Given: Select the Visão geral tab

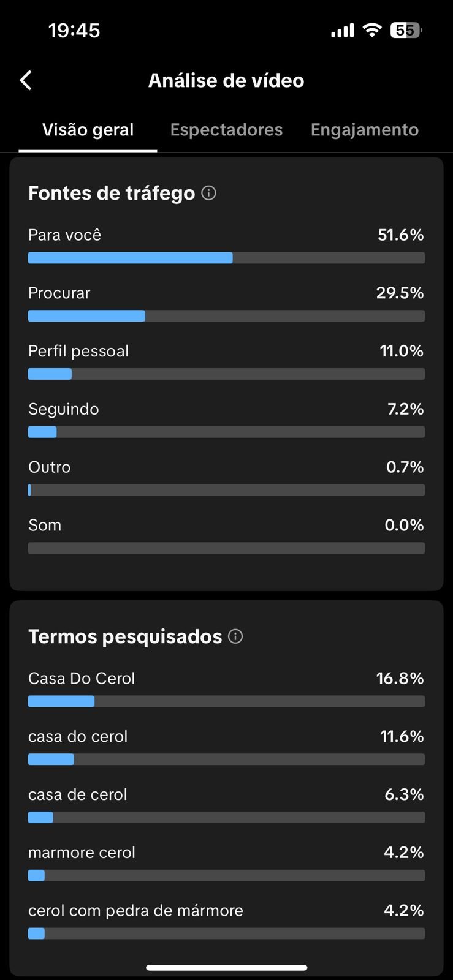Looking at the screenshot, I should [x=88, y=130].
